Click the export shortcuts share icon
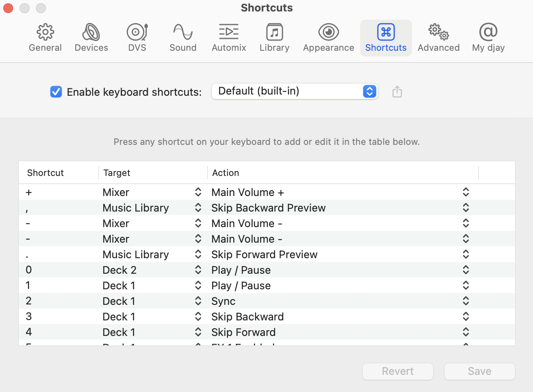 (396, 92)
